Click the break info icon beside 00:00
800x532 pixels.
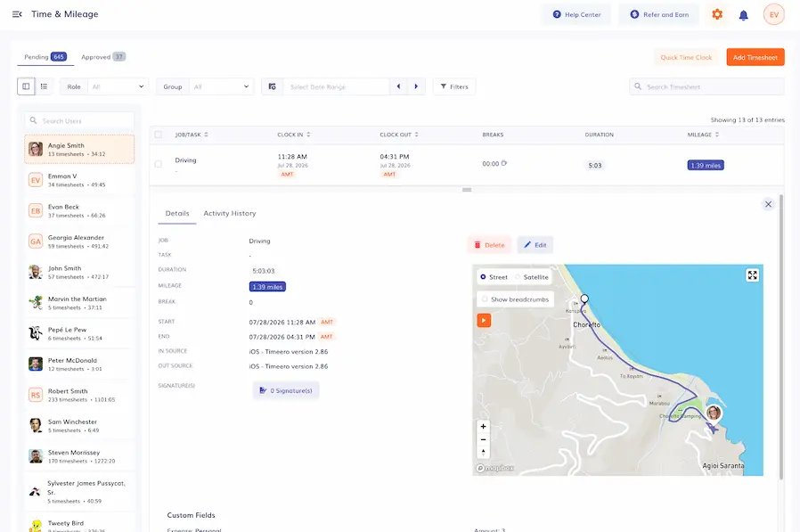tap(504, 163)
